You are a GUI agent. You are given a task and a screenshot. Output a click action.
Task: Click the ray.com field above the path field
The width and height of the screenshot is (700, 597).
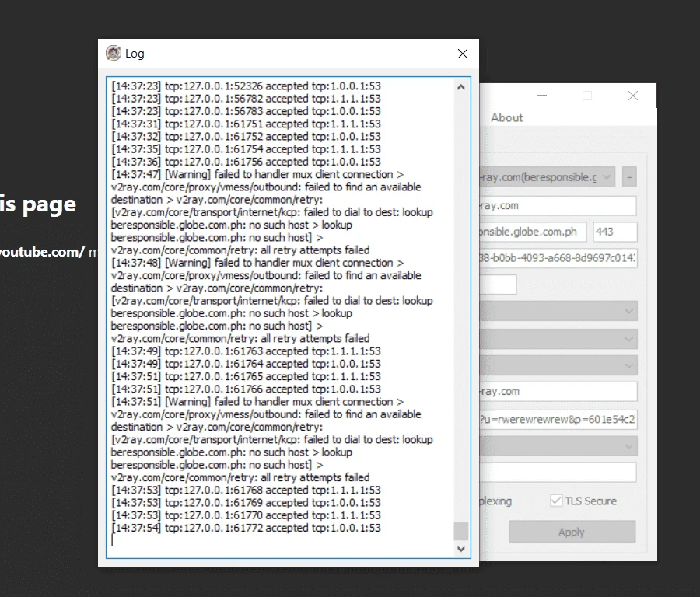click(x=558, y=391)
